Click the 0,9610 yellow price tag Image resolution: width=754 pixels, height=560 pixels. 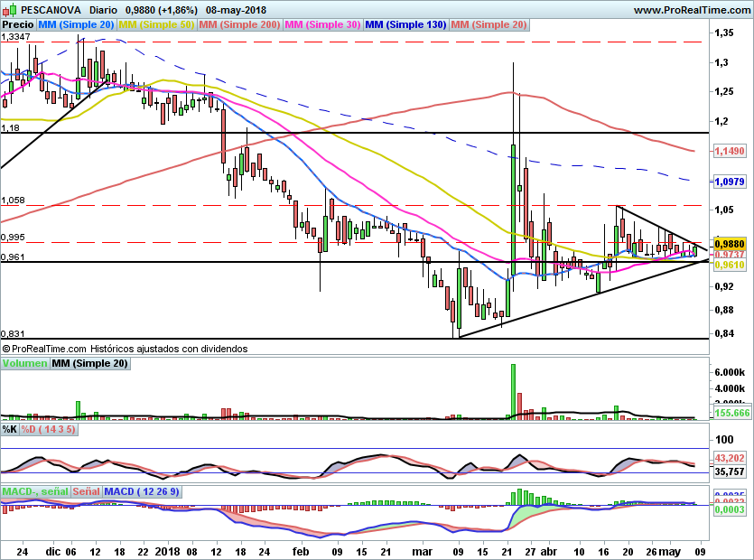[729, 265]
